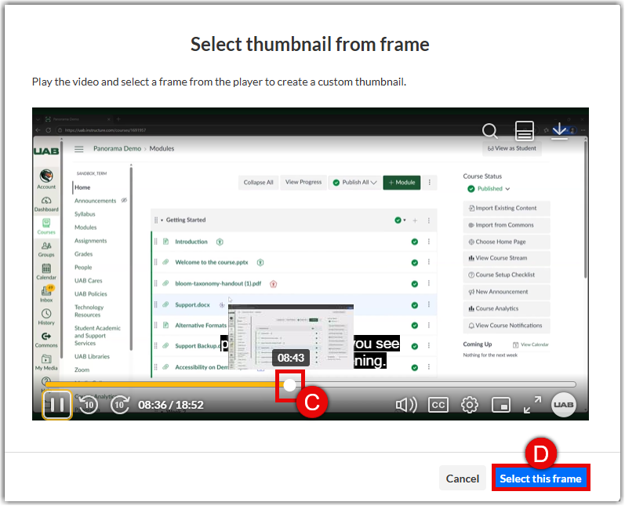This screenshot has height=506, width=625.
Task: Click Import from Commons button
Action: (506, 225)
